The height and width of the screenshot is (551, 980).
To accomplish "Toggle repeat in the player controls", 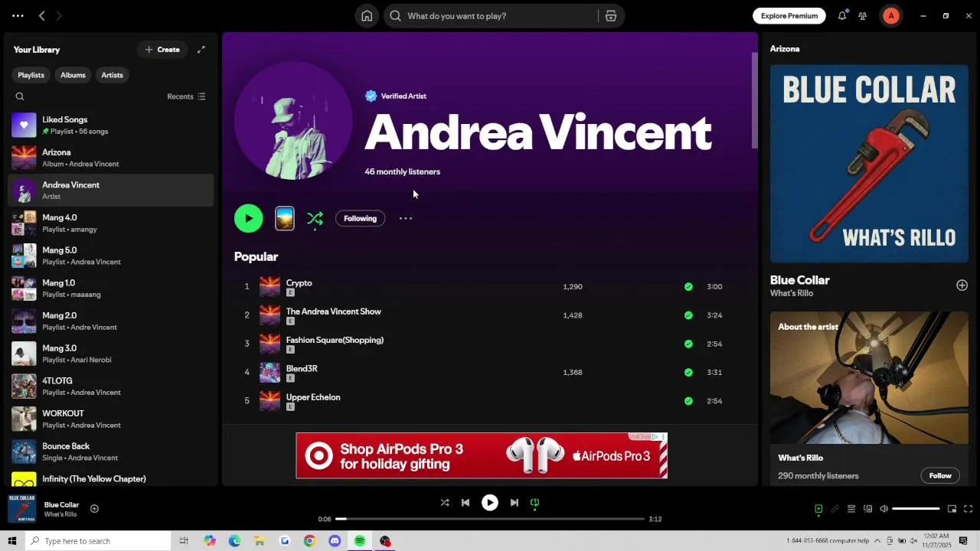I will coord(535,503).
